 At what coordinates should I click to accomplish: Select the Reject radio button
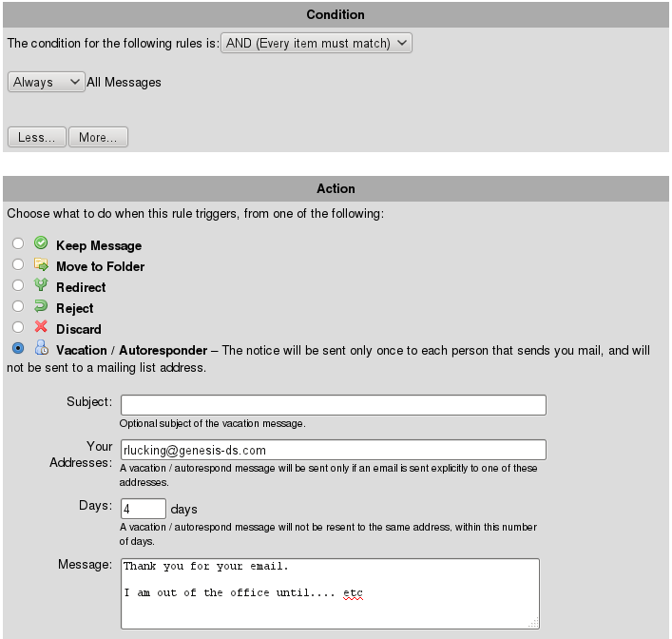[18, 306]
